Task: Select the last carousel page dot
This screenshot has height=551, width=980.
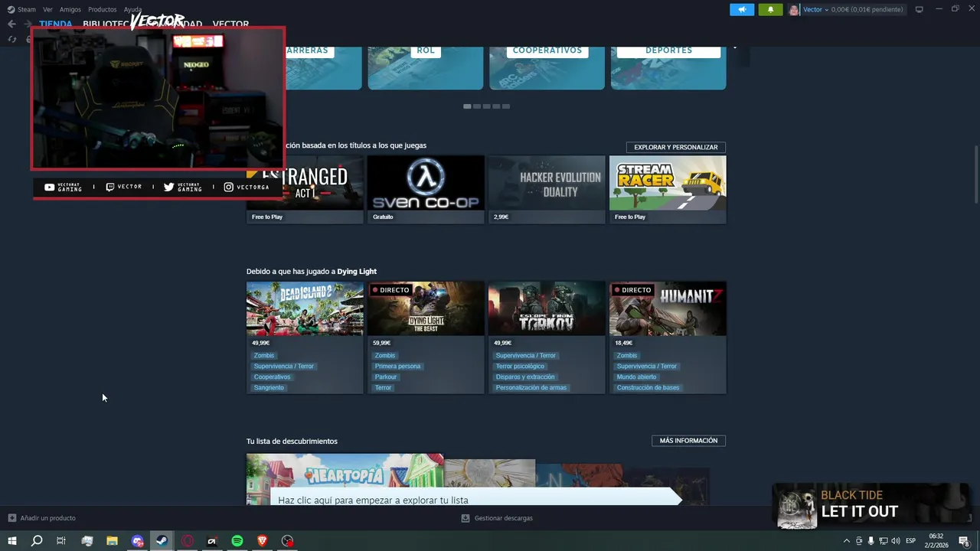Action: pyautogui.click(x=505, y=106)
